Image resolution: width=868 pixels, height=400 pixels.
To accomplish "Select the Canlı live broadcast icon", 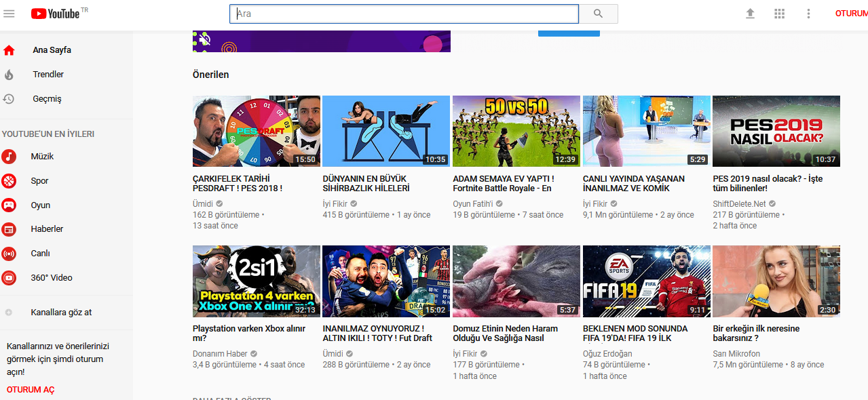I will (9, 254).
